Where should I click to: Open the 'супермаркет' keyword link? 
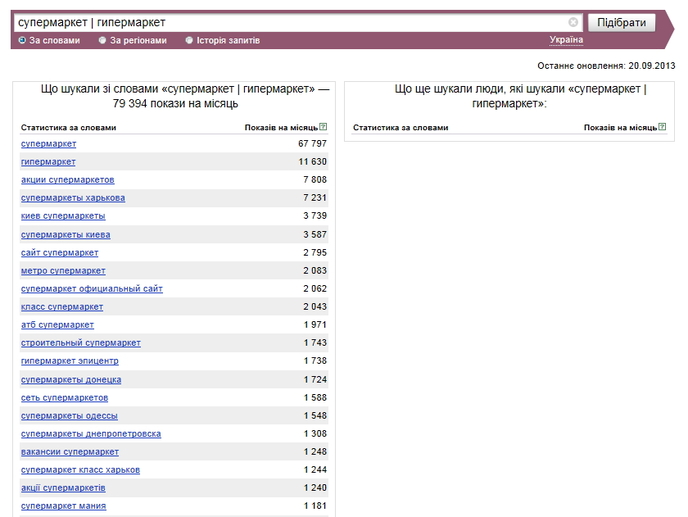coord(48,144)
